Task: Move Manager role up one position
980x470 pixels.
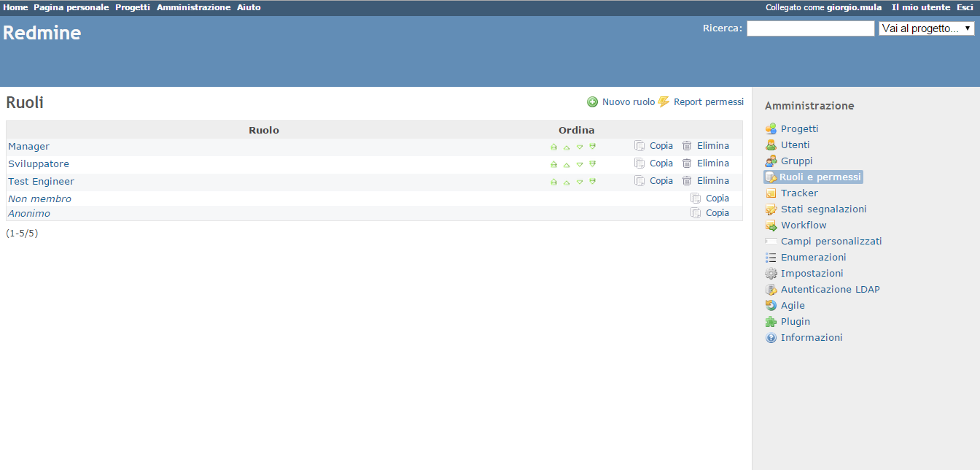Action: (567, 147)
